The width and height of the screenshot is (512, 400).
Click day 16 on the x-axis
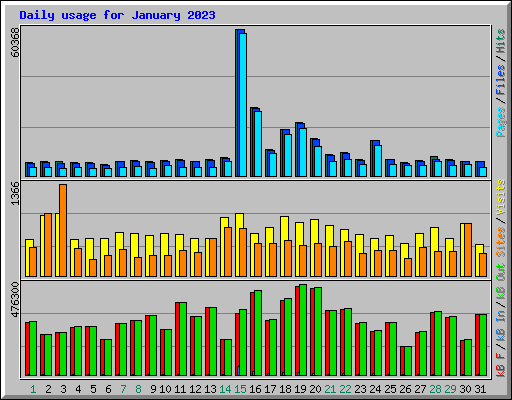click(x=255, y=389)
